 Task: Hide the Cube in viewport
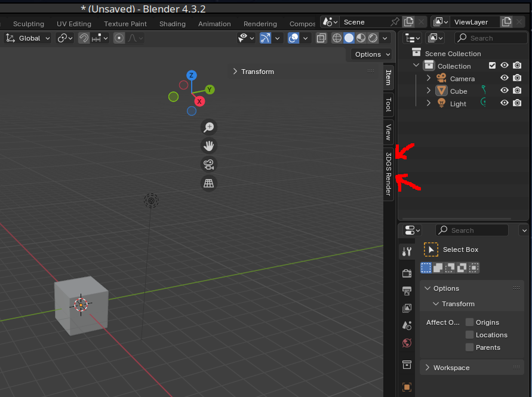pyautogui.click(x=505, y=91)
